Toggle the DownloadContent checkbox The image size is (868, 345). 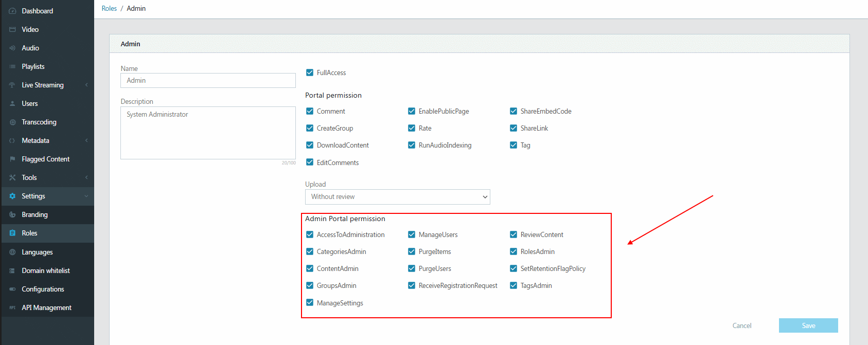310,145
